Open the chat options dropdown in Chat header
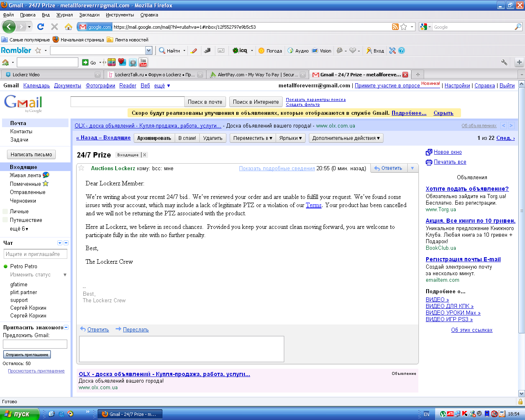This screenshot has width=525, height=420. [x=59, y=243]
